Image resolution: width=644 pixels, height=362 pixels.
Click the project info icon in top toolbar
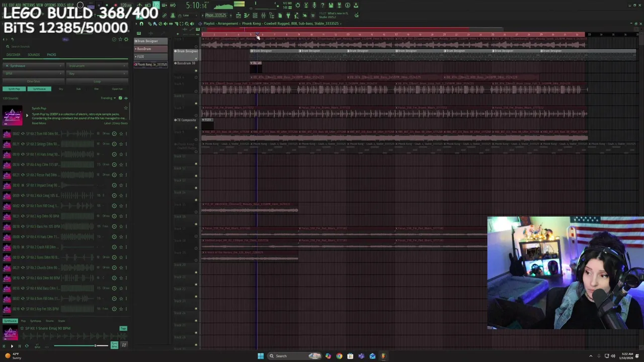coord(347,5)
